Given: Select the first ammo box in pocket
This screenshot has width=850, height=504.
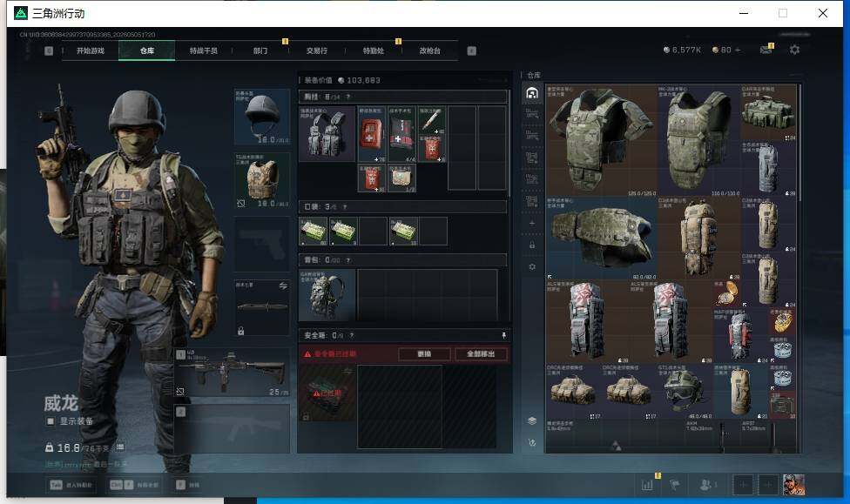Looking at the screenshot, I should 314,232.
